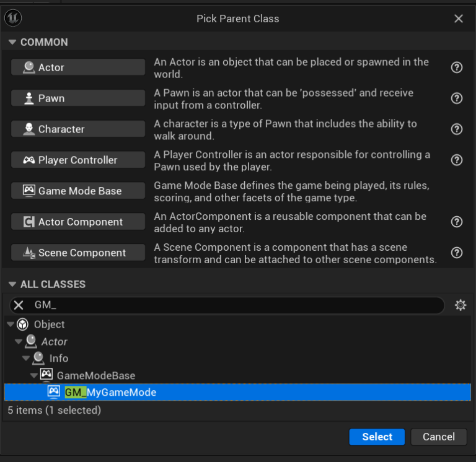Collapse the All Classes section
This screenshot has height=462, width=476.
[x=12, y=284]
